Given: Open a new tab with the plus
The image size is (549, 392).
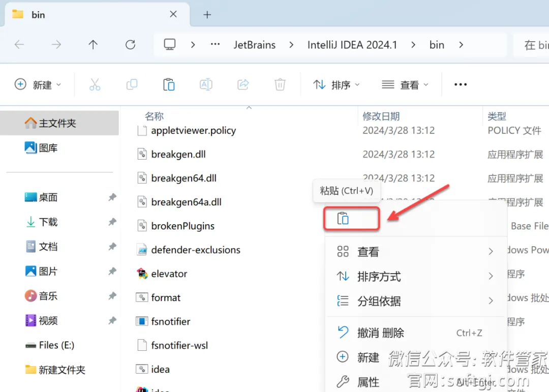Looking at the screenshot, I should point(207,15).
